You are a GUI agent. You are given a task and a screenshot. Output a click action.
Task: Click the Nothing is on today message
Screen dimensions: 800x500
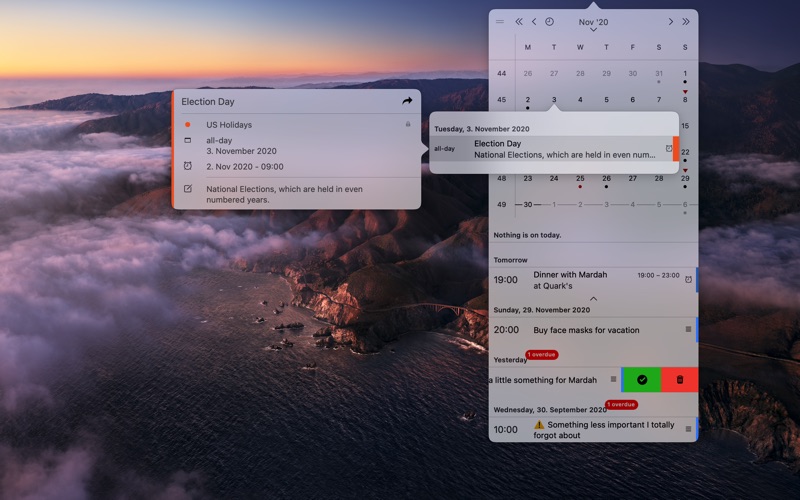point(527,235)
